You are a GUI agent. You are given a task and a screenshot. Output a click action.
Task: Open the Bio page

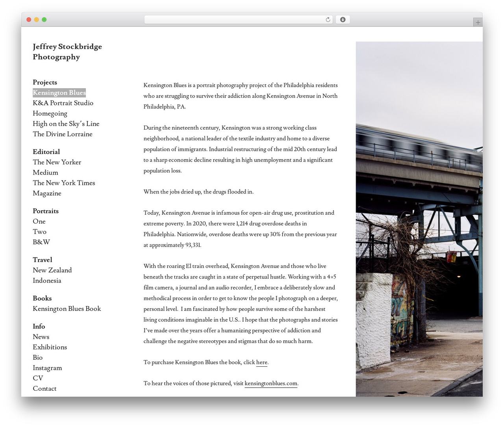(38, 357)
